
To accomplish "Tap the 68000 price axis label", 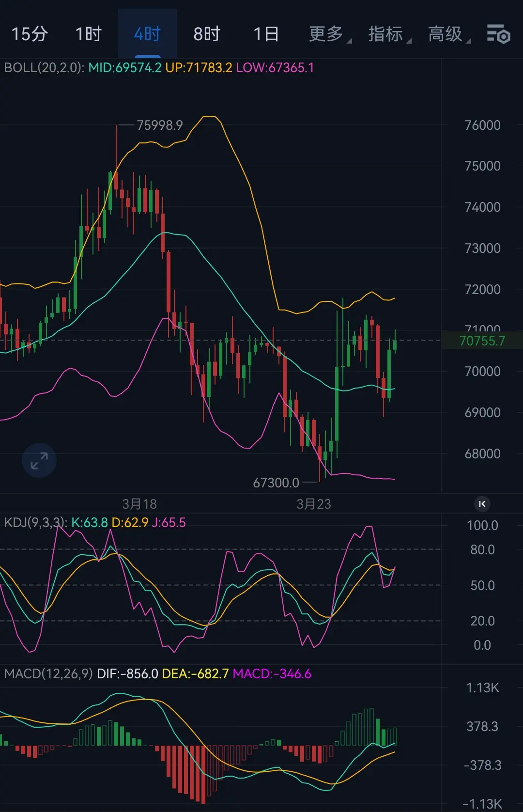I will 482,453.
